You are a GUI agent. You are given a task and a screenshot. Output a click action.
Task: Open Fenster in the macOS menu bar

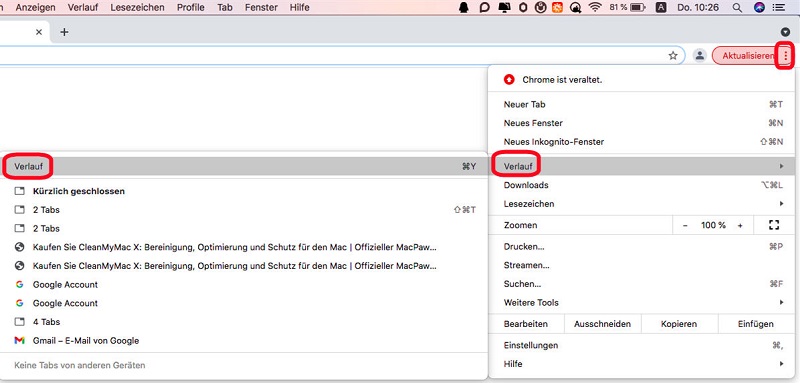tap(261, 8)
